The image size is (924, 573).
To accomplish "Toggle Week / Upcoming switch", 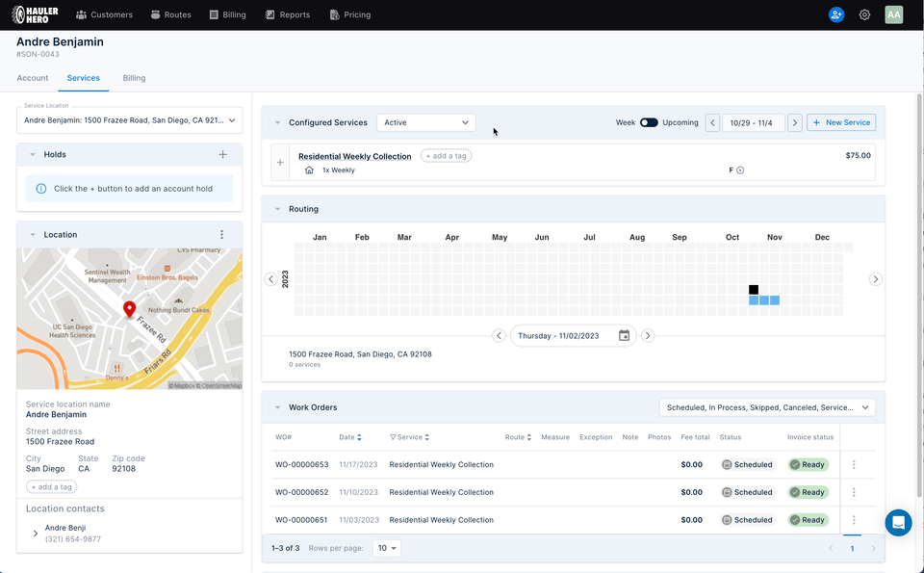I will point(649,122).
